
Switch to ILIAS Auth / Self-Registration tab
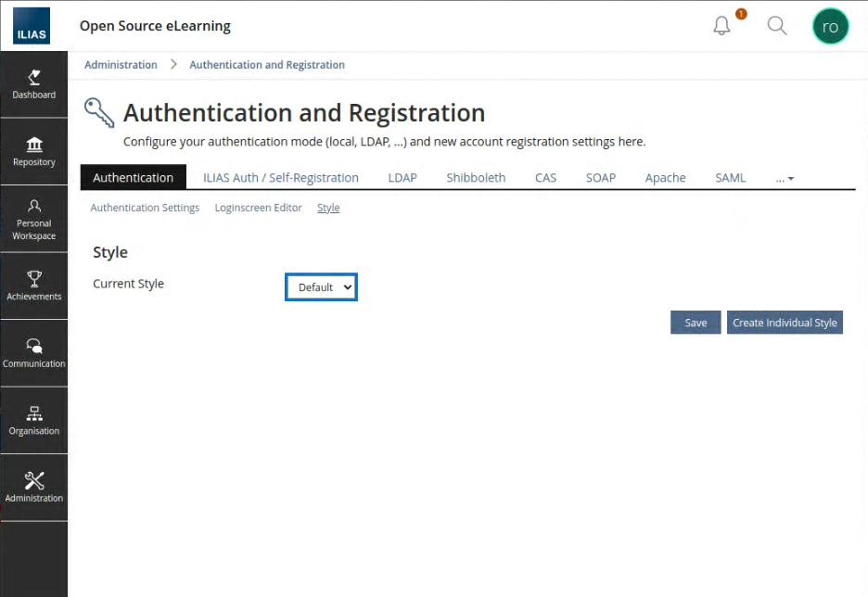(281, 178)
